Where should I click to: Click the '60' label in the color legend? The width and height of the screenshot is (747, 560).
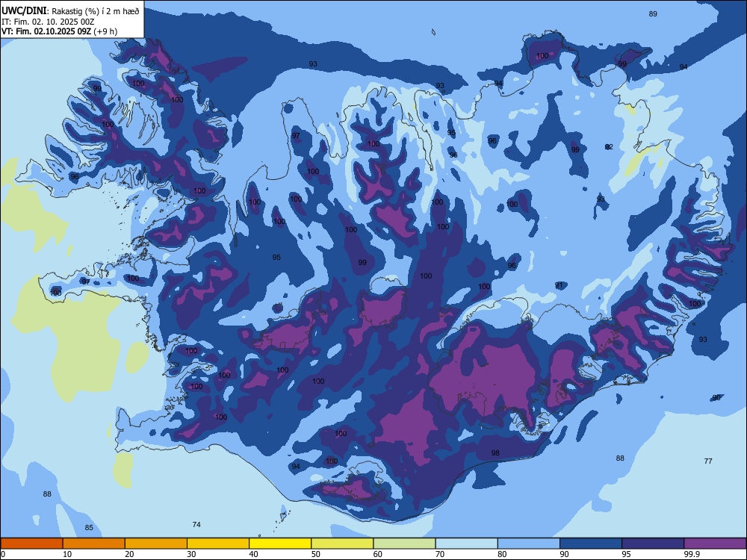378,554
